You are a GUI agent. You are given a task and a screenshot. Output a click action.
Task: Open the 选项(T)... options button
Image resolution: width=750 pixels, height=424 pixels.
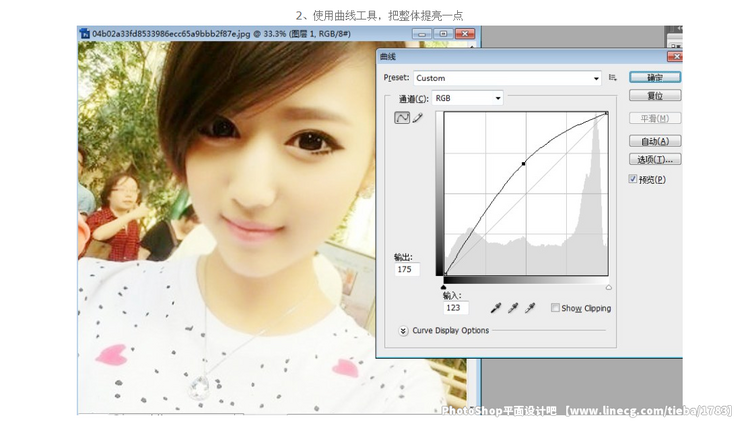point(655,159)
